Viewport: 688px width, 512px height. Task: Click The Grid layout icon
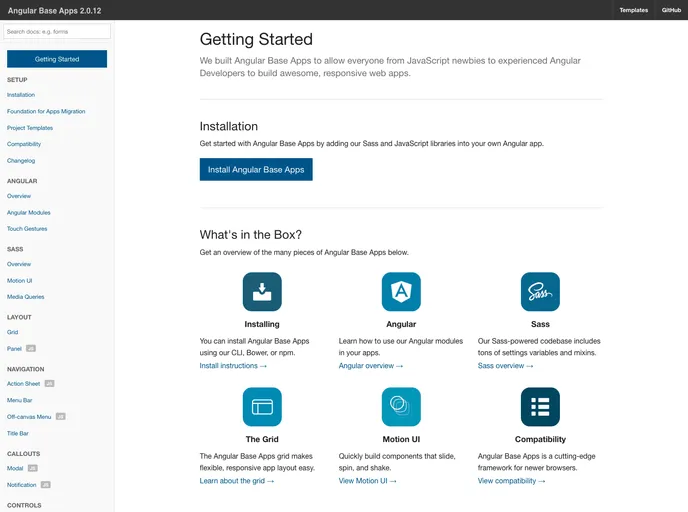[262, 407]
